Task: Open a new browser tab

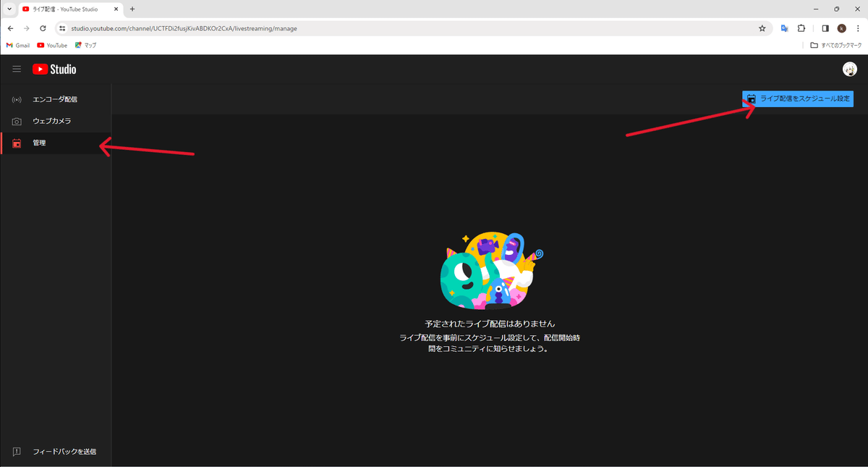Action: (x=132, y=9)
